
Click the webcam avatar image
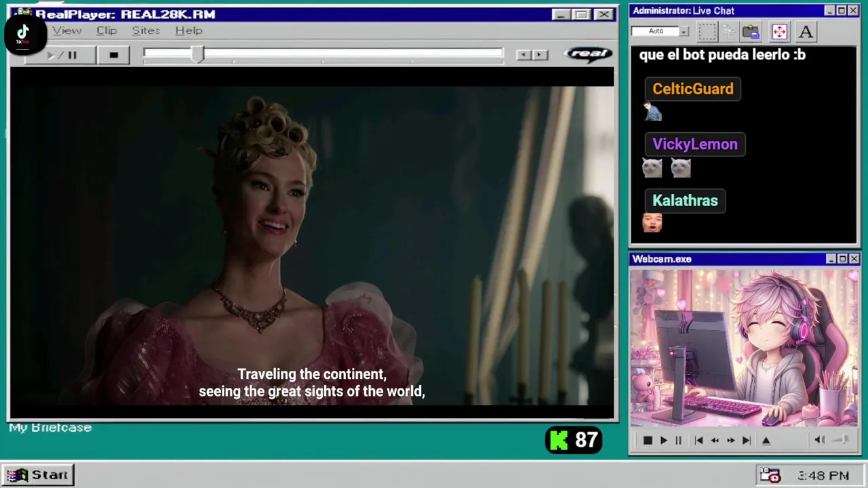point(744,348)
